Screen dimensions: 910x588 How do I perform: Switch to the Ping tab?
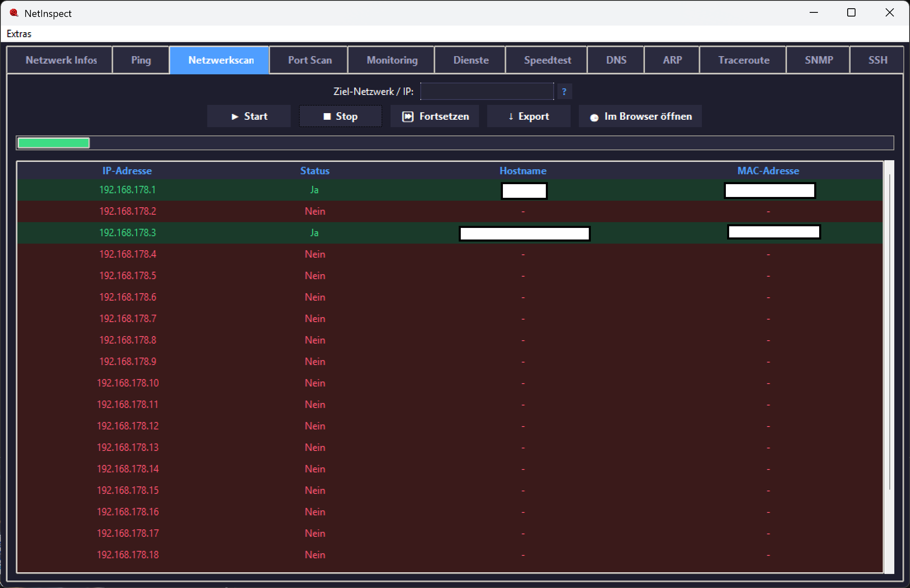[x=141, y=60]
